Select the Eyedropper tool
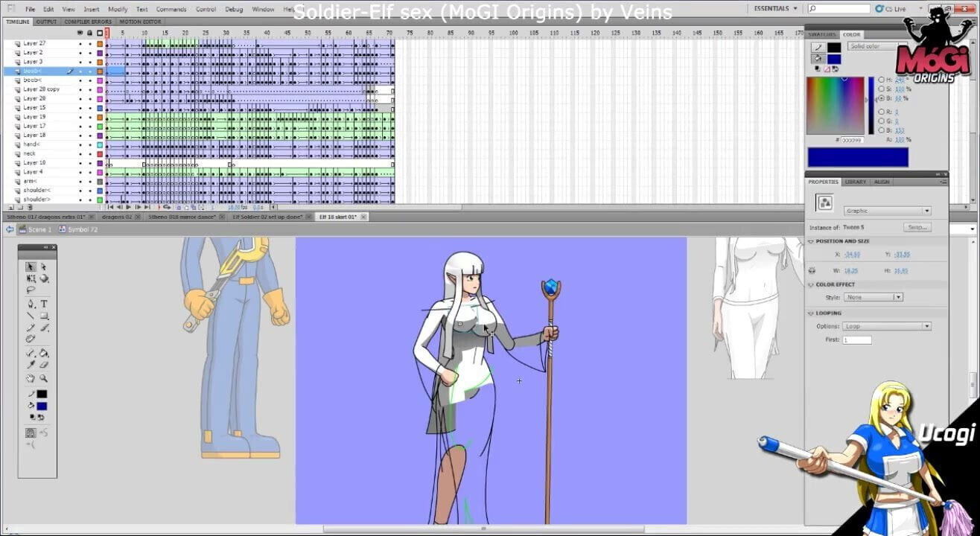 (31, 365)
